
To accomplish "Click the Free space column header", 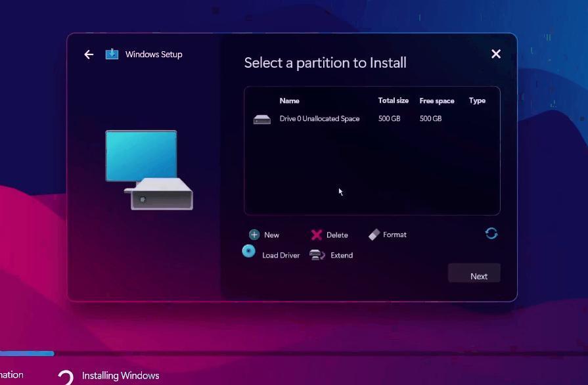I will (437, 101).
